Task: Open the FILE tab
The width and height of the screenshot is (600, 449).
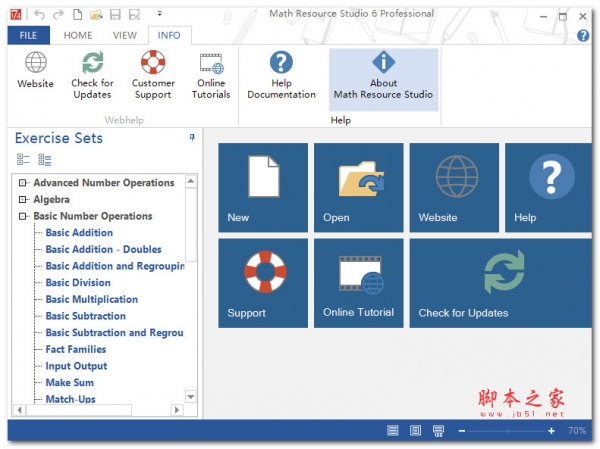Action: pos(28,36)
